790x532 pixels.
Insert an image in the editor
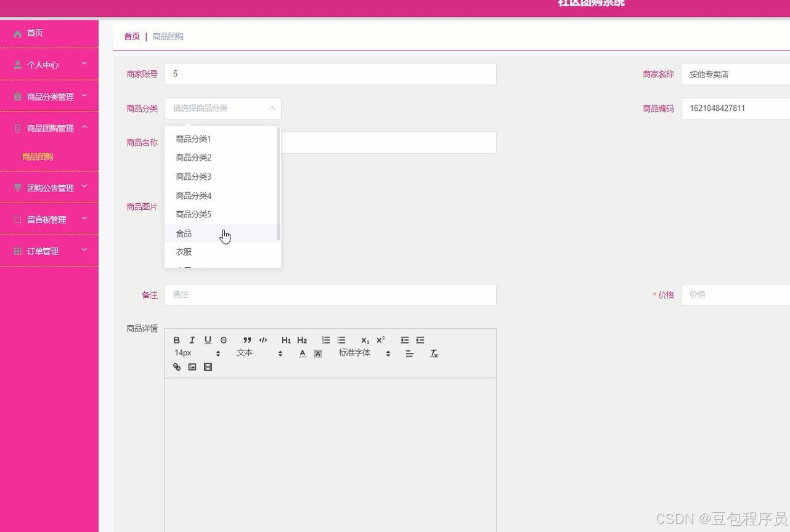pyautogui.click(x=192, y=367)
